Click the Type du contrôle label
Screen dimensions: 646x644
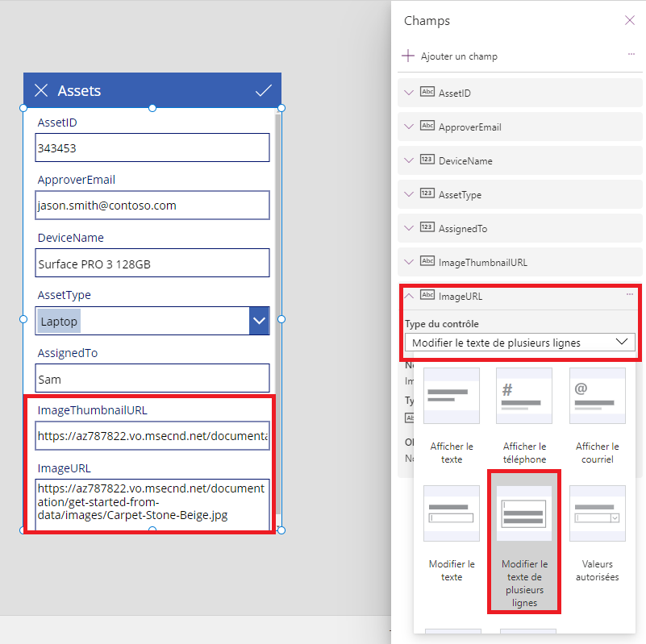(x=442, y=324)
